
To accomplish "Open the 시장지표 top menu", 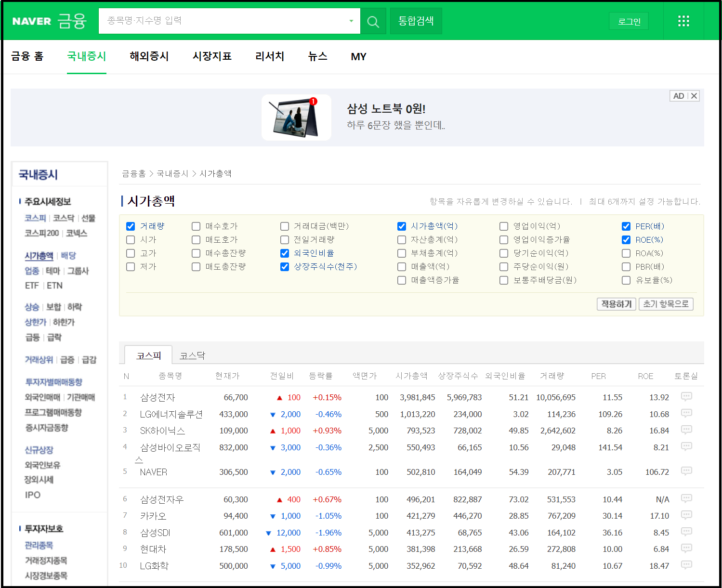I will [212, 56].
